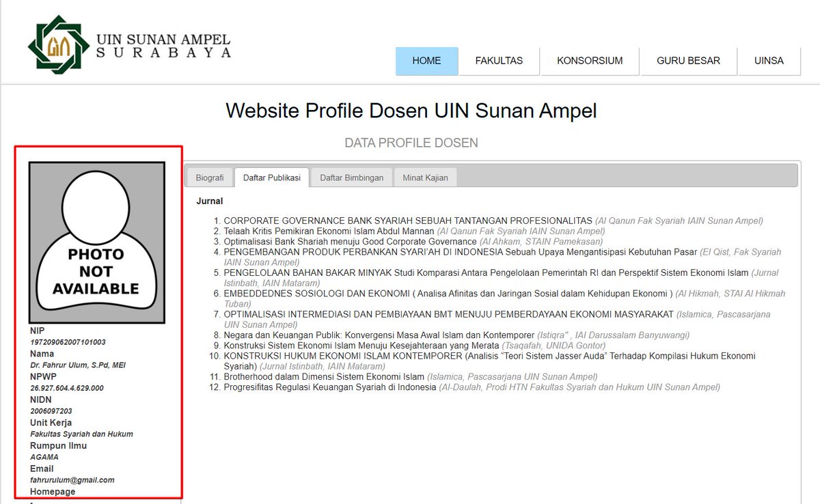The height and width of the screenshot is (504, 820).
Task: Click the email fahrurulum@gmail.com
Action: (x=72, y=480)
